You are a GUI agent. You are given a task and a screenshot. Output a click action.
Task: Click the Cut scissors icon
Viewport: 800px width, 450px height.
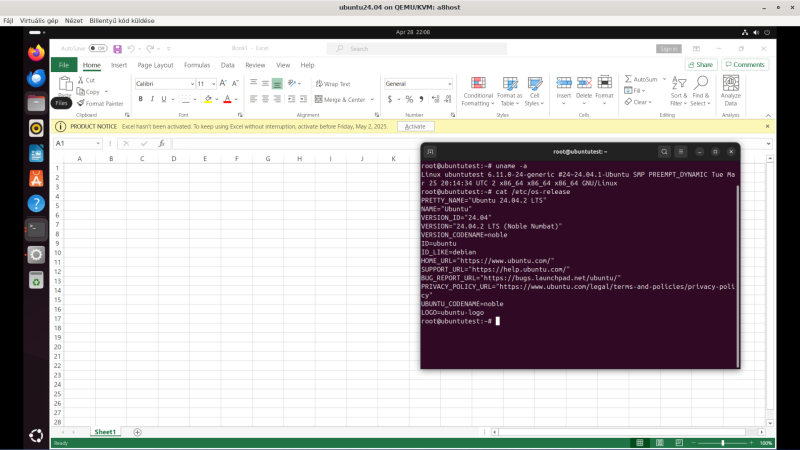point(81,80)
